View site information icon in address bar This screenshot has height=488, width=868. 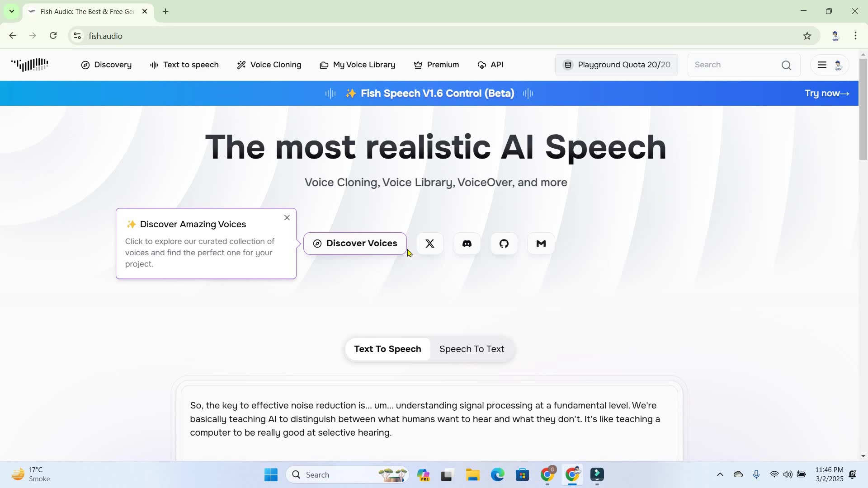pyautogui.click(x=77, y=36)
